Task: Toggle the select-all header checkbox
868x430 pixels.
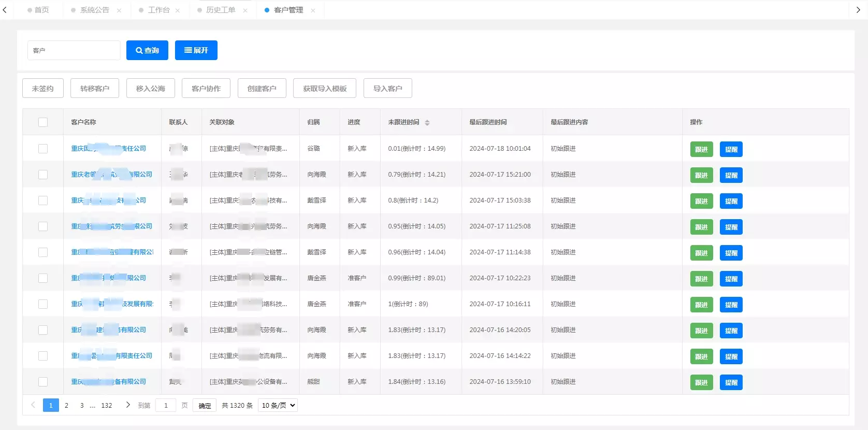Action: (43, 122)
